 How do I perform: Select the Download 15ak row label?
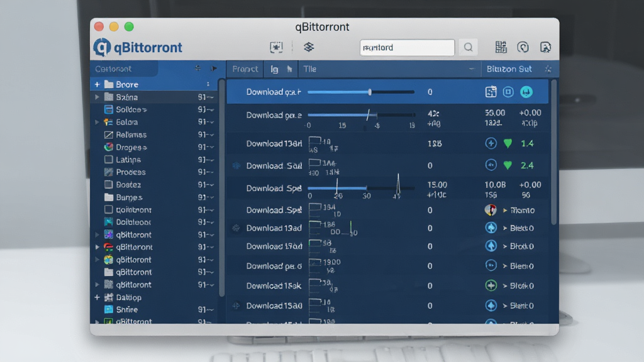[274, 286]
